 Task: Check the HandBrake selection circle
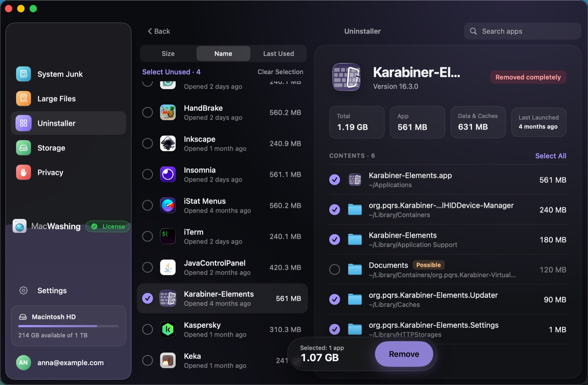tap(148, 113)
